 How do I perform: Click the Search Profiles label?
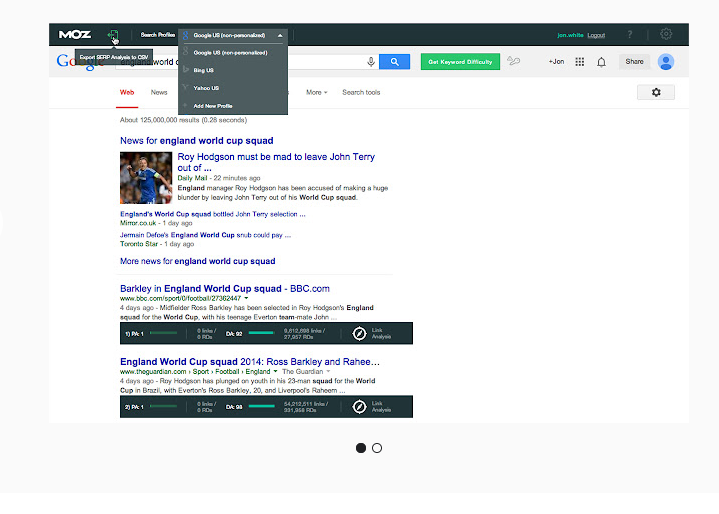[x=158, y=35]
